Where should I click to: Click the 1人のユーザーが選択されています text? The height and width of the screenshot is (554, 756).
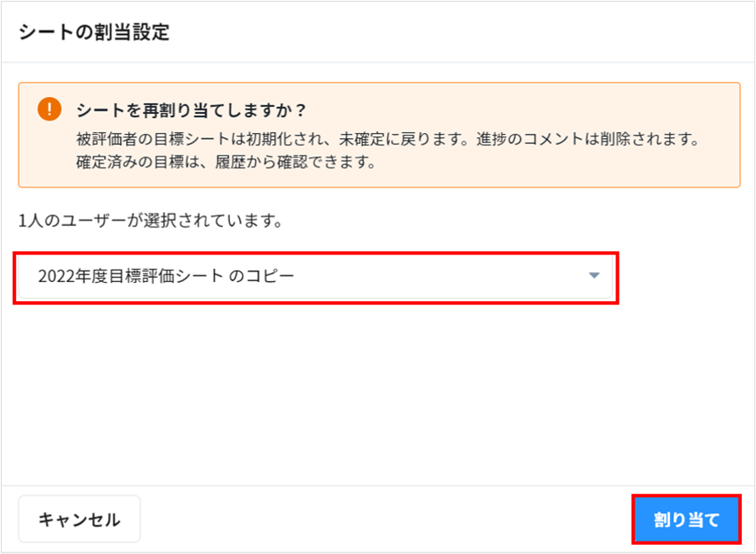coord(149,222)
